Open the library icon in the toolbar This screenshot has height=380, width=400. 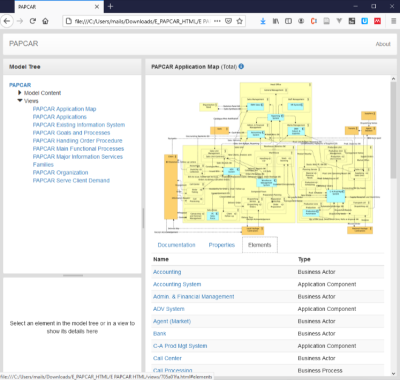click(x=276, y=21)
